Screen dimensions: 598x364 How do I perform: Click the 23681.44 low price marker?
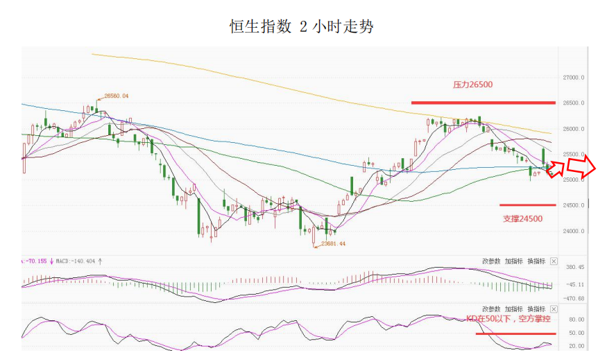pyautogui.click(x=332, y=243)
